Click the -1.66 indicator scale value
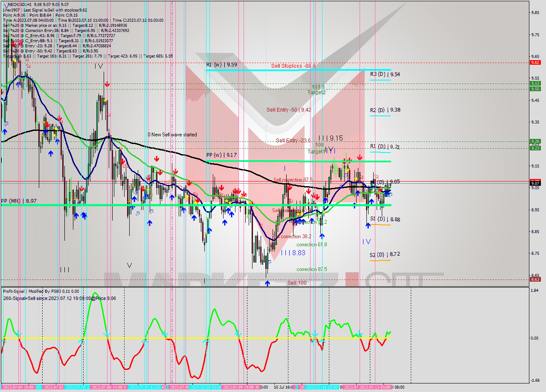Screen dimensions: 546x392 click(536, 380)
